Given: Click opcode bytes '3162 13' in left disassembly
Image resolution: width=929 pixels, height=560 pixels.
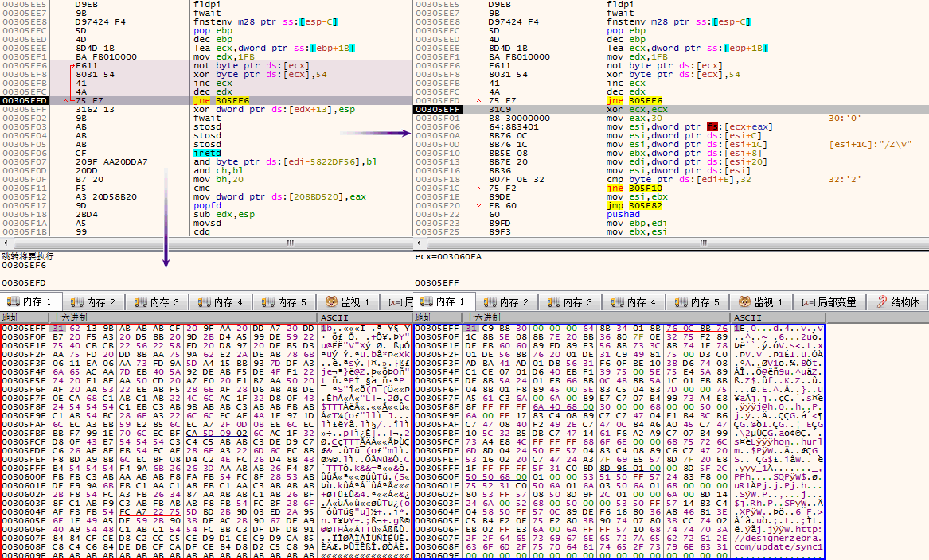Looking at the screenshot, I should [95, 110].
